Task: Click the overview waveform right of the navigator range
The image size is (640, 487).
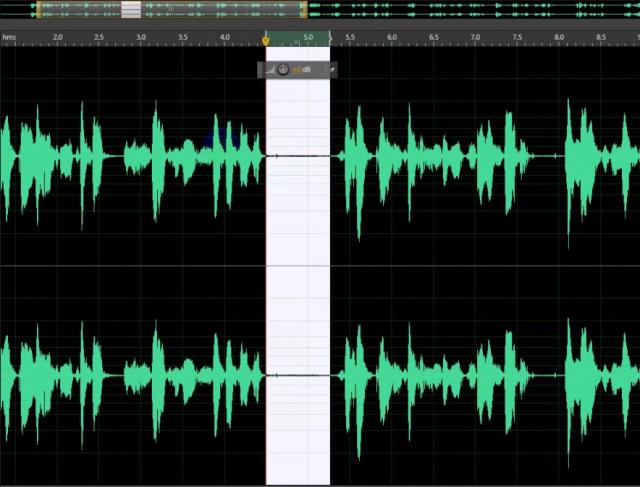Action: [470, 10]
